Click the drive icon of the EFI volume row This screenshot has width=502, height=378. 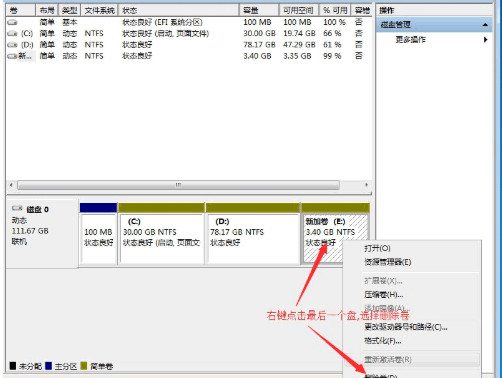(x=12, y=22)
